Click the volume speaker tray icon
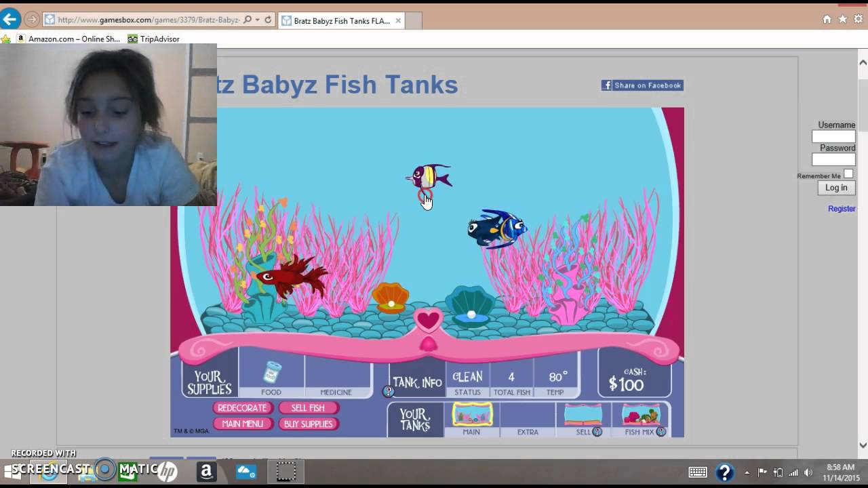 tap(808, 472)
